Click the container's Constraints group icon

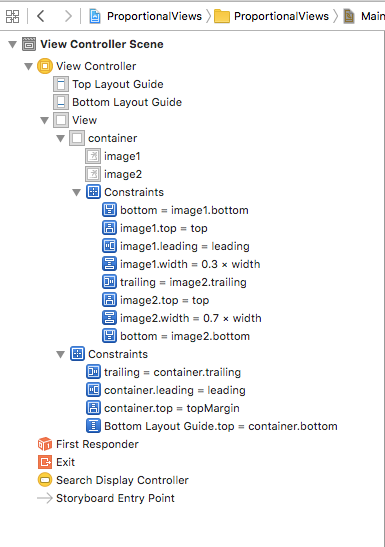click(x=93, y=192)
